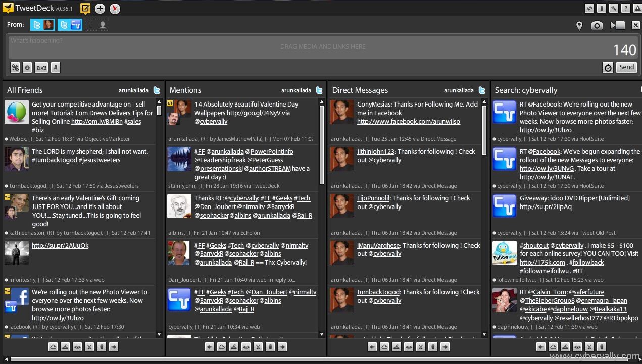Add a new account next to From
Screen dimensions: 642x364
[97, 25]
